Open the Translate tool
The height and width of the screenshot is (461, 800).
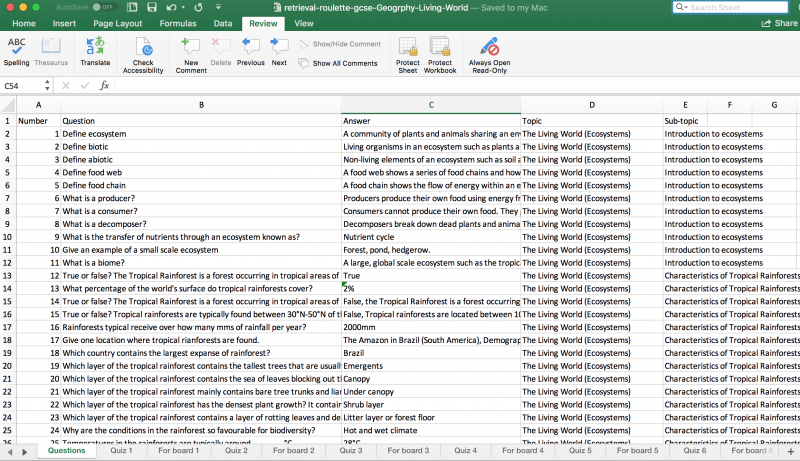point(95,51)
